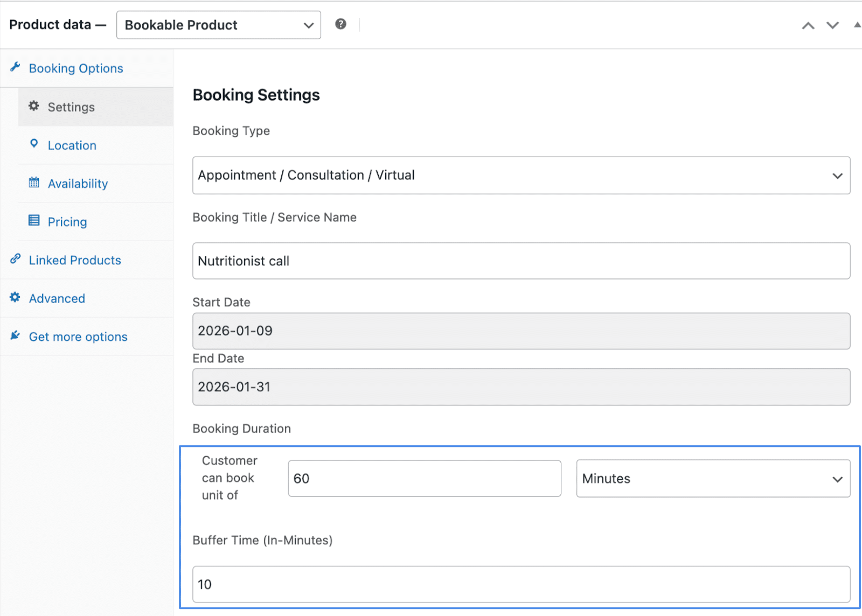Click the Booking Type label
The image size is (862, 616).
[x=231, y=131]
